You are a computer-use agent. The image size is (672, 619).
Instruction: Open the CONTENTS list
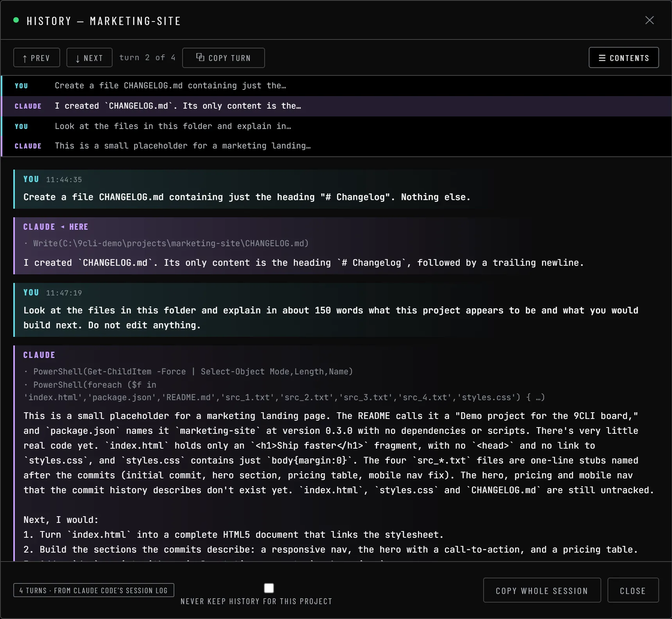pos(624,58)
